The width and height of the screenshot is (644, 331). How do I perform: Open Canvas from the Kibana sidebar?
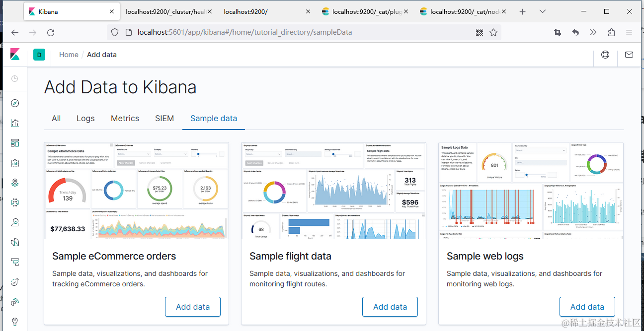[x=15, y=163]
